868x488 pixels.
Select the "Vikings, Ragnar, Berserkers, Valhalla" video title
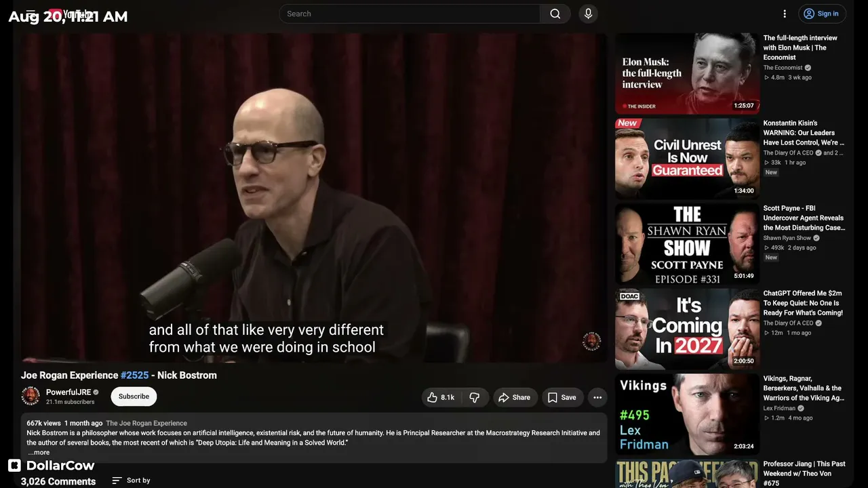804,388
